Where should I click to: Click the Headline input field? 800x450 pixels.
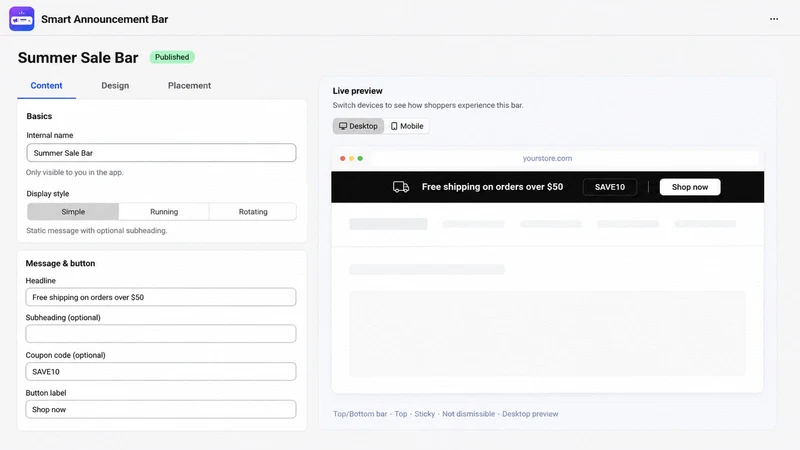[161, 297]
